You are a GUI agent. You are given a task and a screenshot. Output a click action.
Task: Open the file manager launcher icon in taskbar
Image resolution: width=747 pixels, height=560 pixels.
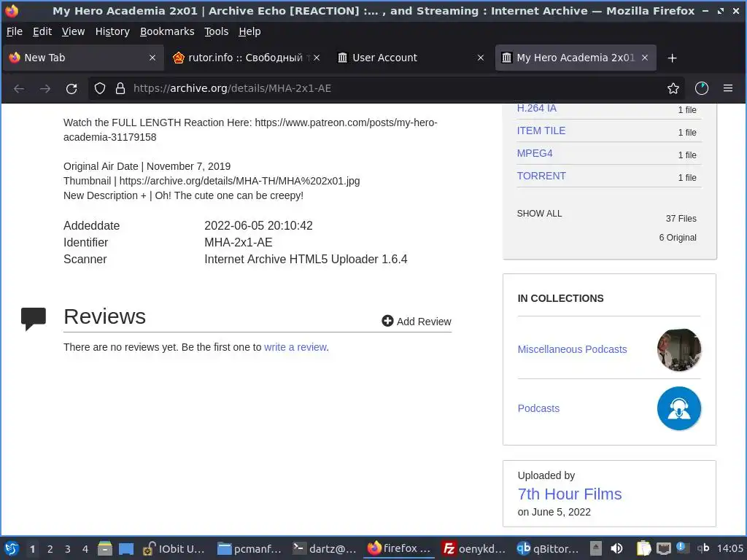105,548
